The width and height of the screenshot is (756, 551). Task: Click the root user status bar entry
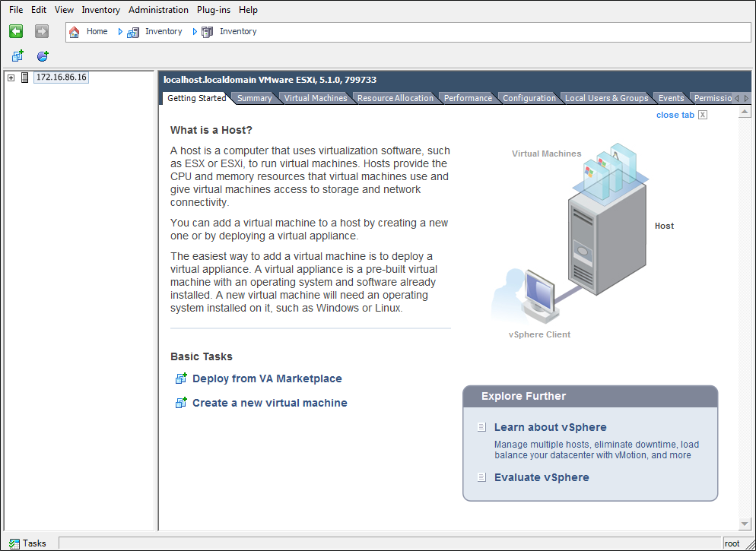732,543
